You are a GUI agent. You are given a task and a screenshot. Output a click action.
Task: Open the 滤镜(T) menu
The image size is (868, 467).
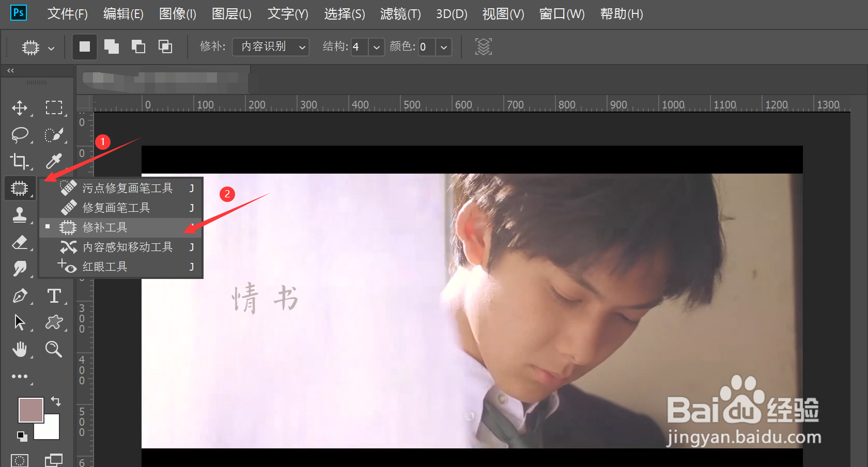coord(400,14)
